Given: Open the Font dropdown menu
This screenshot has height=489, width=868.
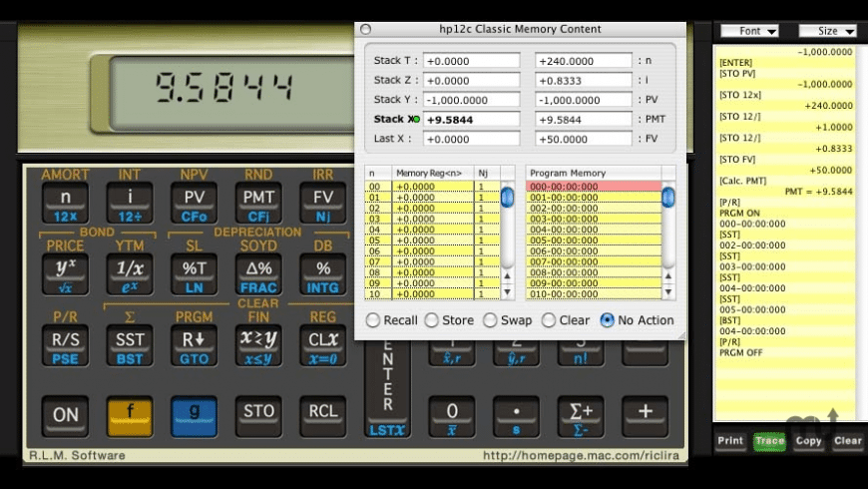Looking at the screenshot, I should [749, 31].
